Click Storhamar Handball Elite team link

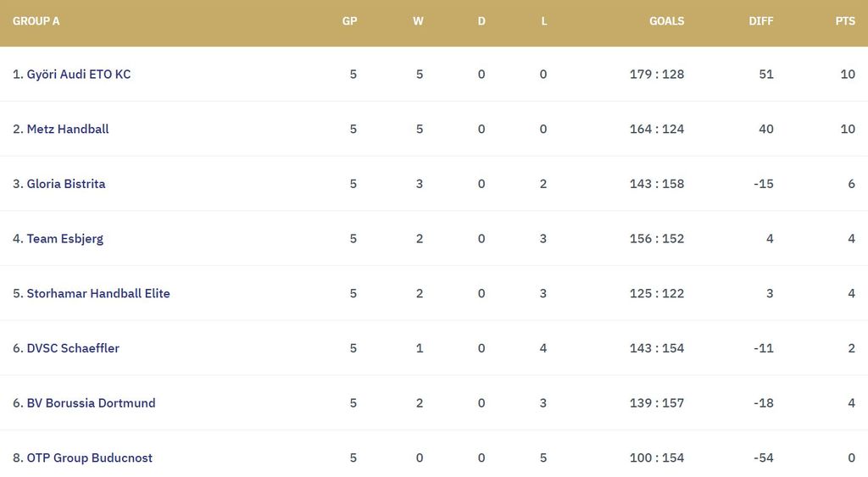(98, 293)
